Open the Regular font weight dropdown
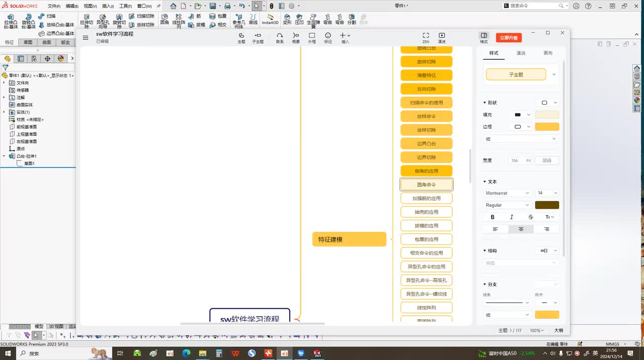The image size is (644, 360). [x=508, y=205]
